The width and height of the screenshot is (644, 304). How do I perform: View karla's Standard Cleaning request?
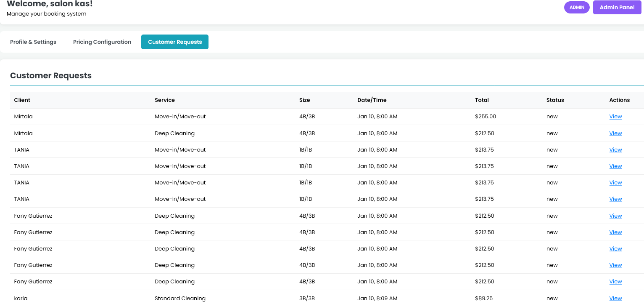pos(615,298)
